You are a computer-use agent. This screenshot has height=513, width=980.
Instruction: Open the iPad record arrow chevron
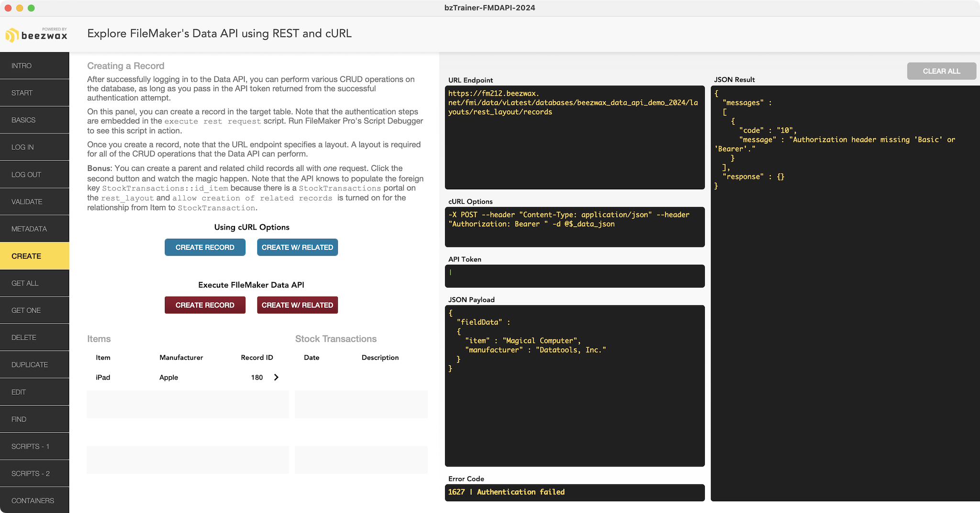276,377
